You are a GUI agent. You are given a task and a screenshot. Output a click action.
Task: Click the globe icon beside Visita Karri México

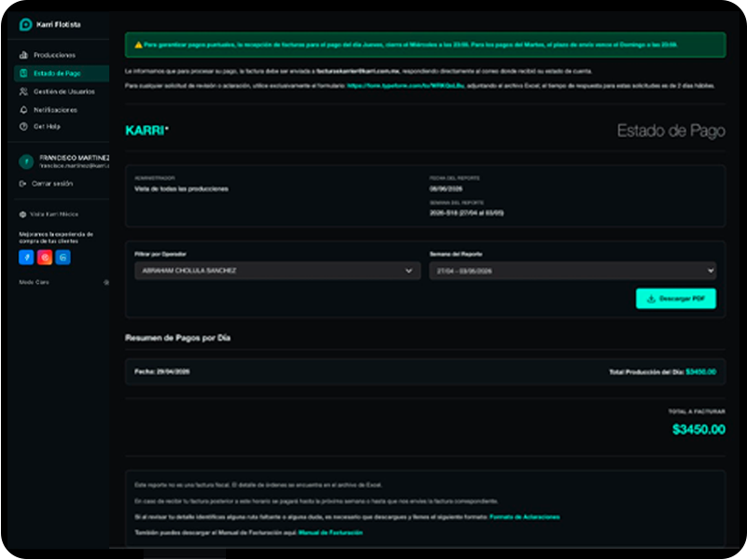22,215
